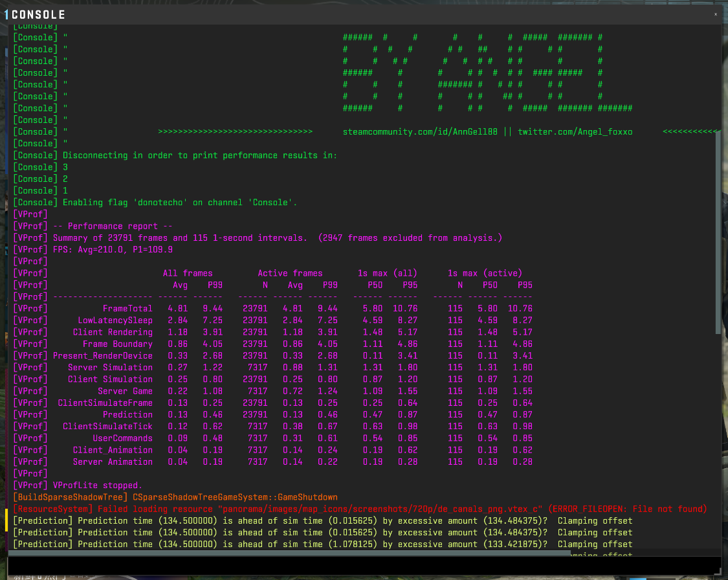Click the CONSOLE window title
Viewport: 728px width, 580px height.
click(x=39, y=15)
